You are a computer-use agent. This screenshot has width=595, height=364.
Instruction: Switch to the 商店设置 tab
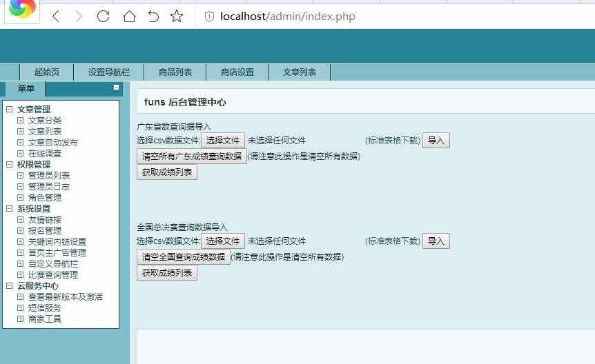coord(237,72)
